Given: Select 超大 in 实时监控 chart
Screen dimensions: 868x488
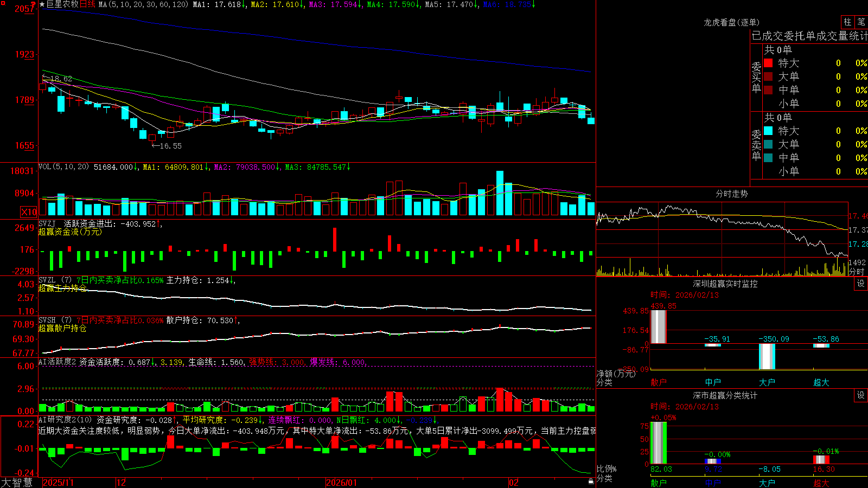Looking at the screenshot, I should (x=821, y=382).
